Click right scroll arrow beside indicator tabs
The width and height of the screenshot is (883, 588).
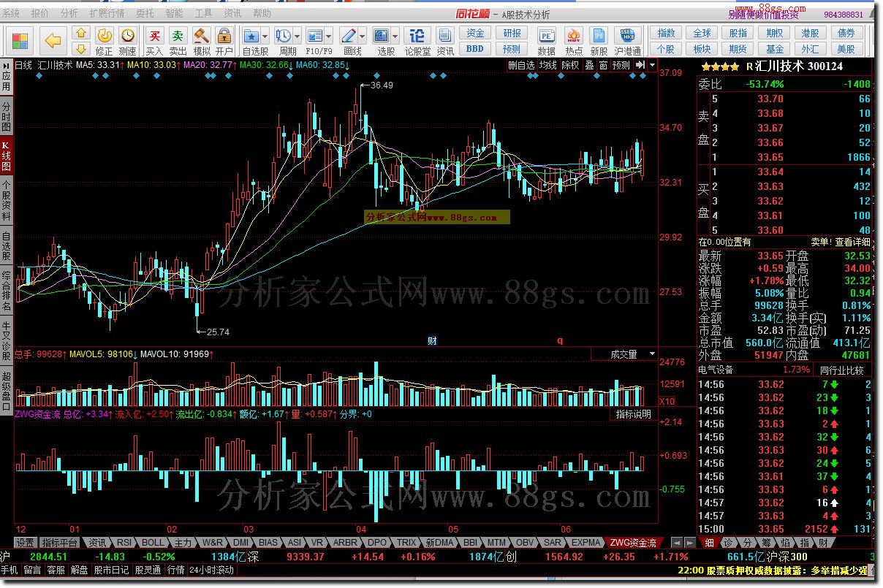click(x=689, y=543)
